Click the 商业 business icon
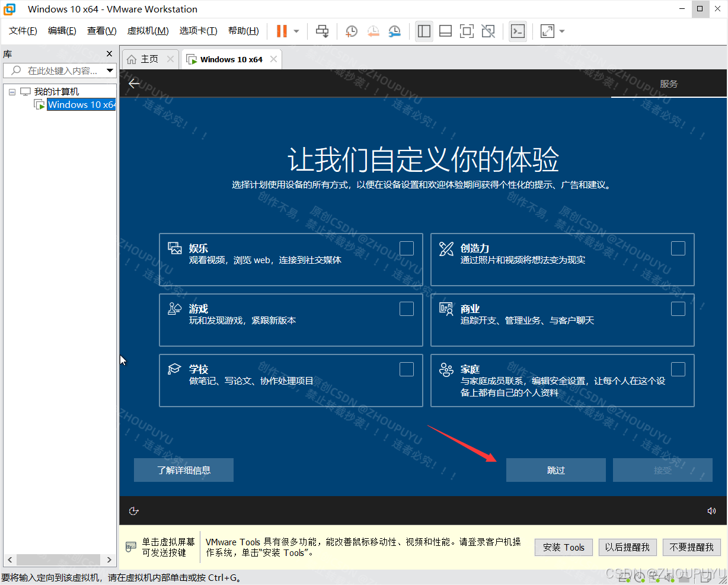 pyautogui.click(x=446, y=309)
